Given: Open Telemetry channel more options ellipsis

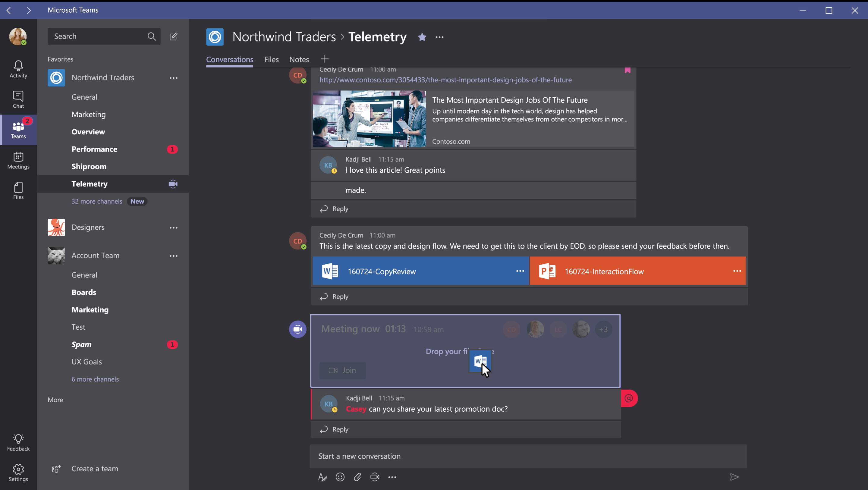Looking at the screenshot, I should [439, 37].
